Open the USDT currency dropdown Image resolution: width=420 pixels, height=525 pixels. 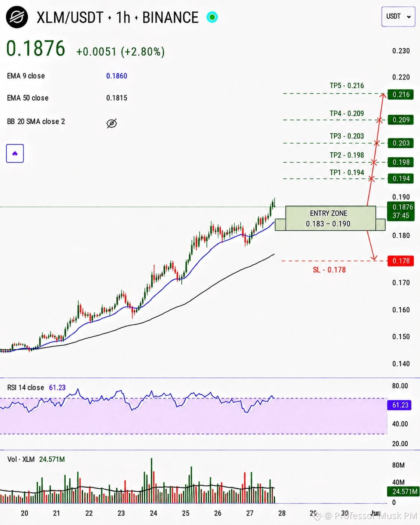398,16
